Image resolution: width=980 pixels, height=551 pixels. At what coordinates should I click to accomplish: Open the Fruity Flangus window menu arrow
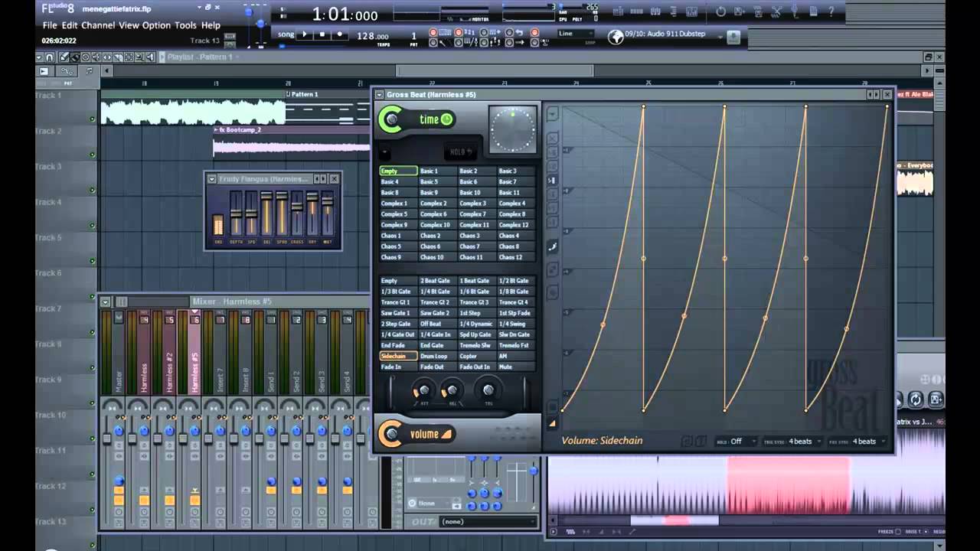tap(211, 179)
